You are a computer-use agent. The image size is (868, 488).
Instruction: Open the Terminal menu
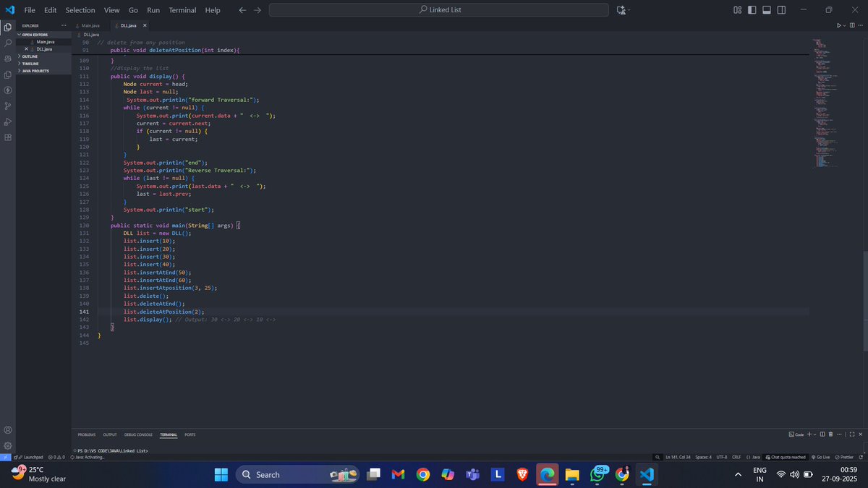[182, 10]
